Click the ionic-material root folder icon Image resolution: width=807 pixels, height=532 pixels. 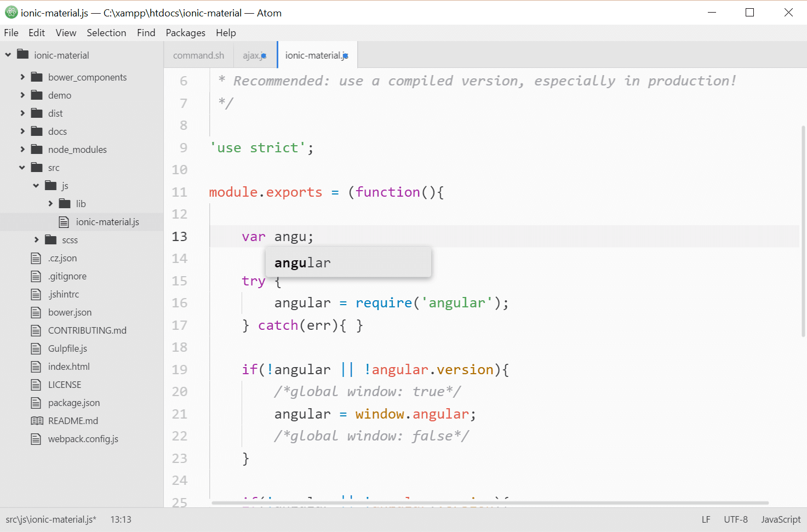click(x=23, y=55)
